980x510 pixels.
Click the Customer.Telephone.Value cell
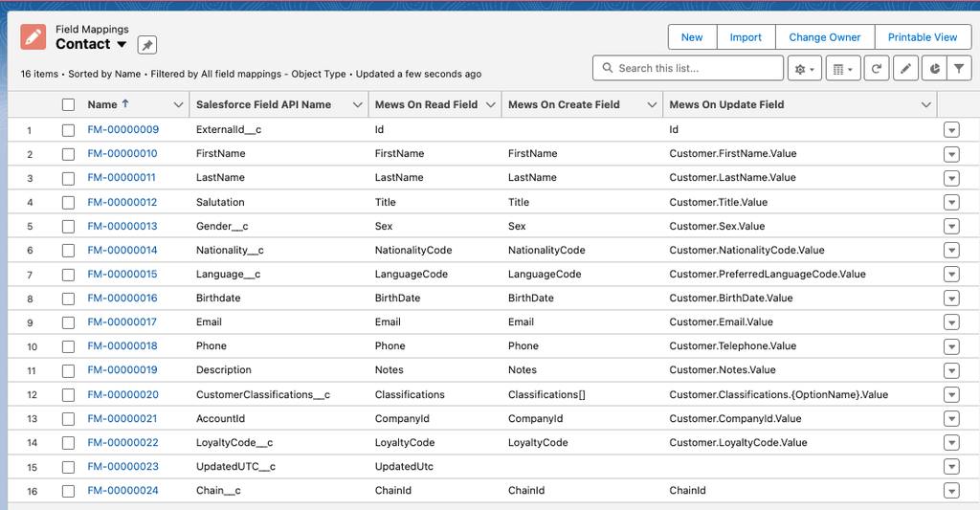[x=732, y=345]
